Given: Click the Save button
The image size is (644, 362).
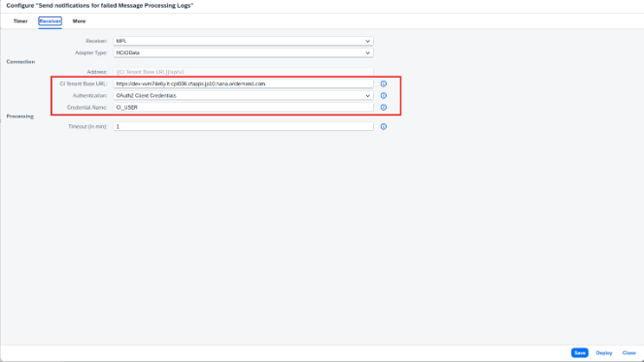Looking at the screenshot, I should (x=580, y=353).
